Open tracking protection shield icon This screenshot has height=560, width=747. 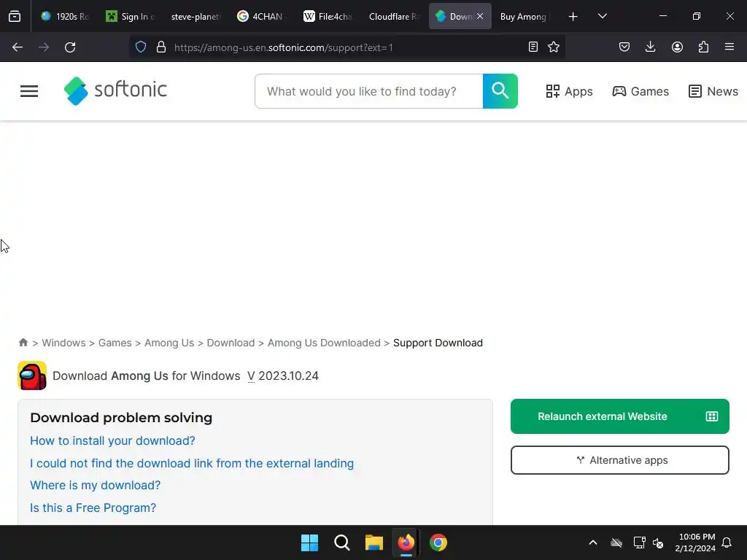(141, 47)
